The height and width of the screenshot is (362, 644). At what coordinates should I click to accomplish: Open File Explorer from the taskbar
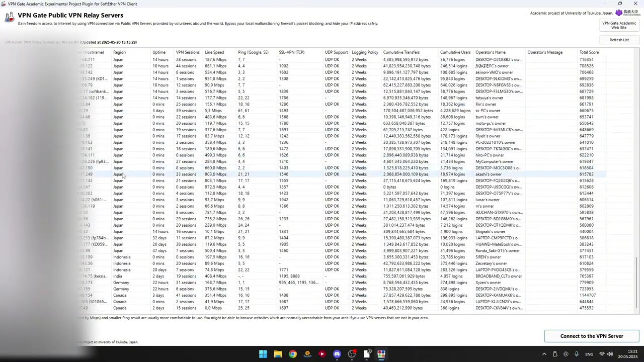[x=278, y=354]
